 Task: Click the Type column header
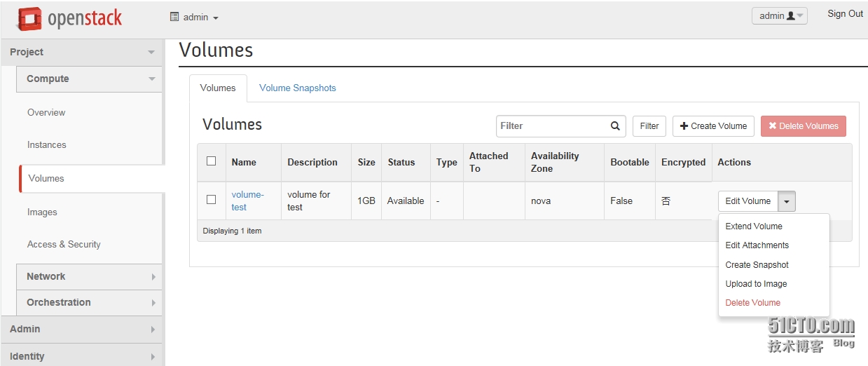coord(446,162)
